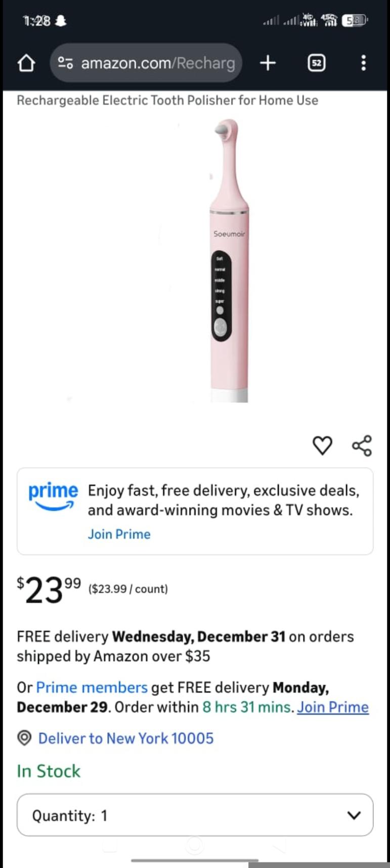This screenshot has width=390, height=868.
Task: Open site information icon in address bar
Action: pyautogui.click(x=66, y=63)
